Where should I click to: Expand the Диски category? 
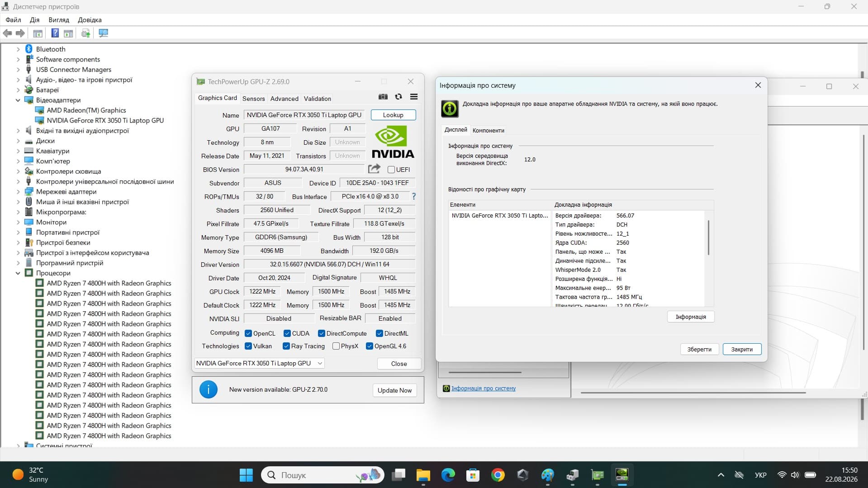point(18,141)
